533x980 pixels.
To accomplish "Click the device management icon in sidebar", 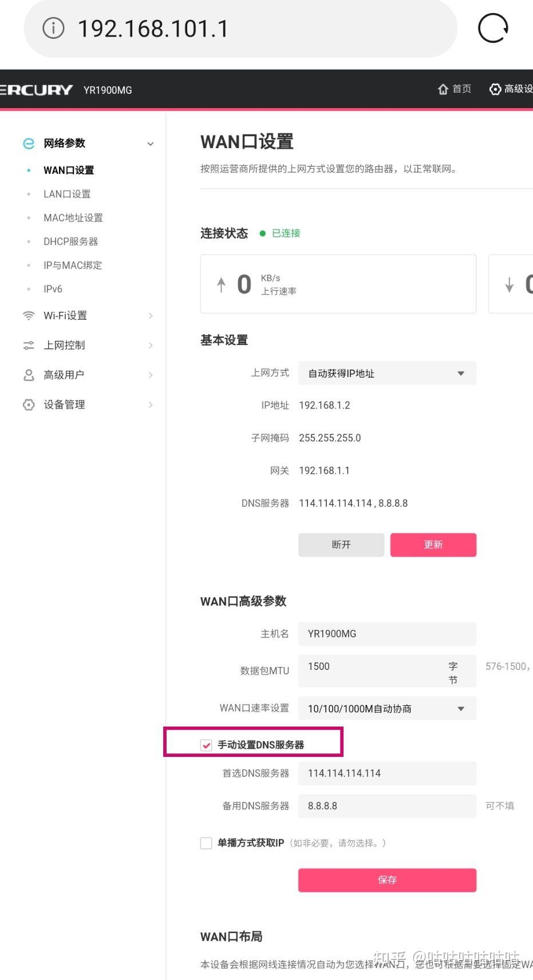I will 28,404.
